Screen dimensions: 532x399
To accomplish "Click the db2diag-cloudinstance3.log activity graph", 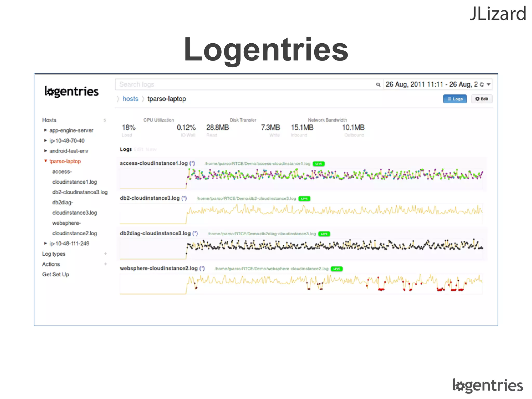I will coord(301,248).
